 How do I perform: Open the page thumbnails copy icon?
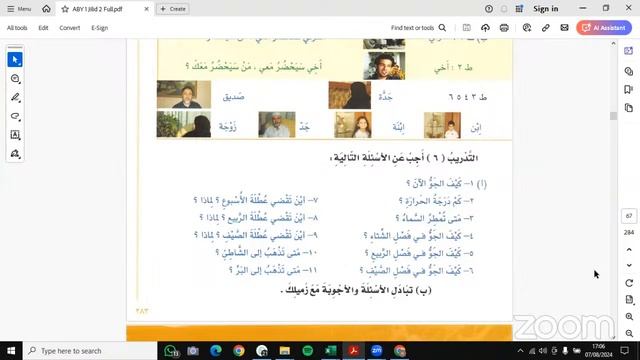(629, 108)
